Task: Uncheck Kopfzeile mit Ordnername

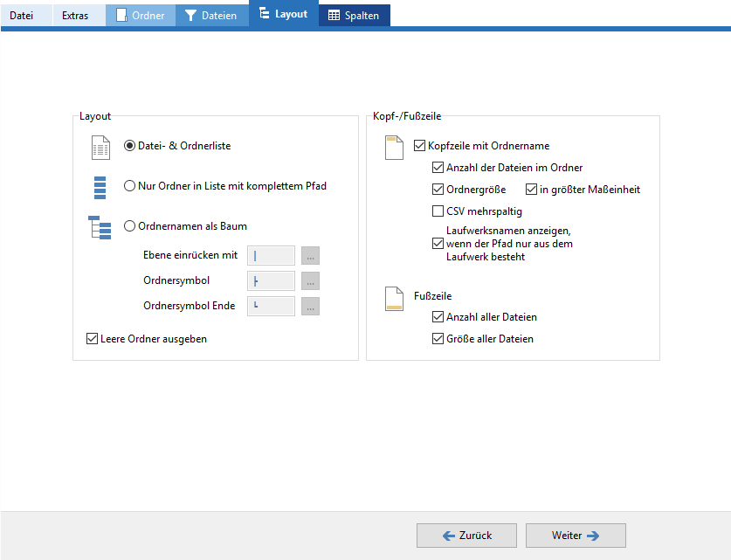Action: 420,147
